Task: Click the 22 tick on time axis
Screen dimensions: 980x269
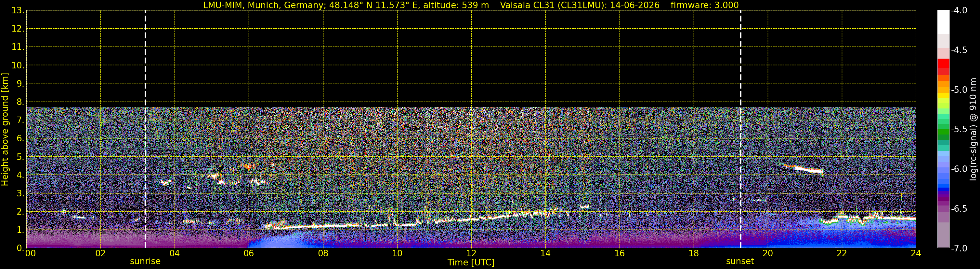Action: point(842,253)
